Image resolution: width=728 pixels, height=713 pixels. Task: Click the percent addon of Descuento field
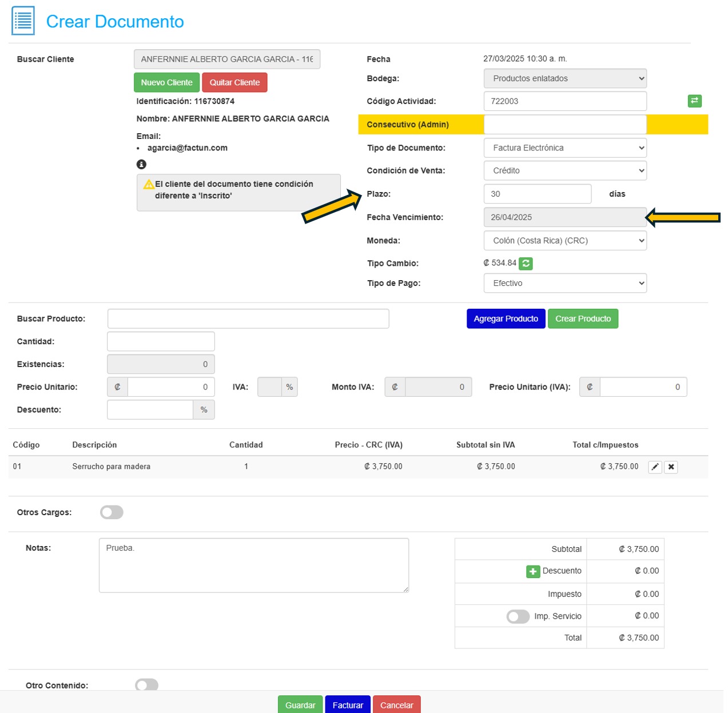coord(204,410)
